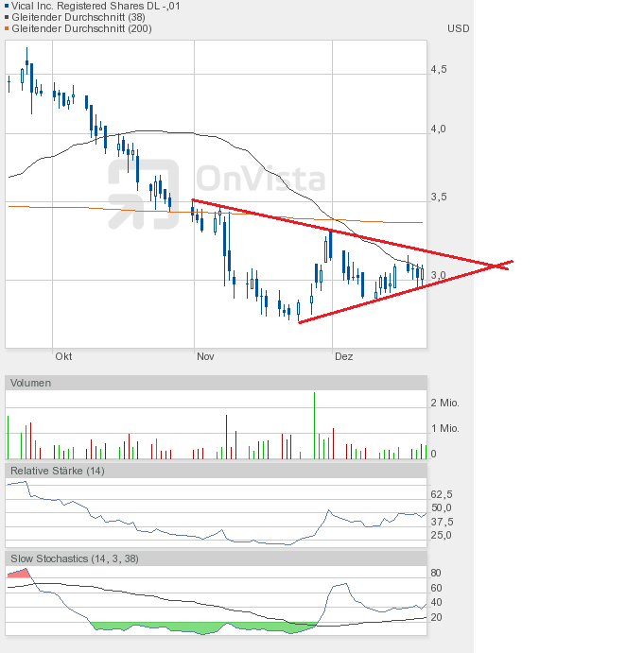Viewport: 644px width, 653px height.
Task: Click the 'Relative Stärke (14)' panel header
Action: pos(216,471)
